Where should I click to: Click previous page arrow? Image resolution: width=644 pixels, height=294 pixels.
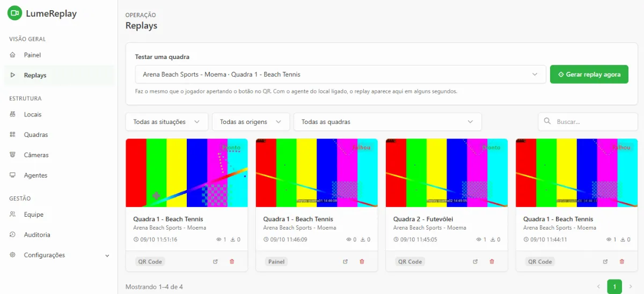[599, 286]
